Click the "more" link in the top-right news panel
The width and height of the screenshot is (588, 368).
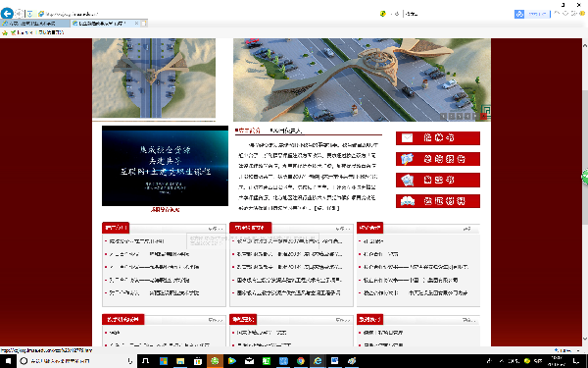point(466,229)
